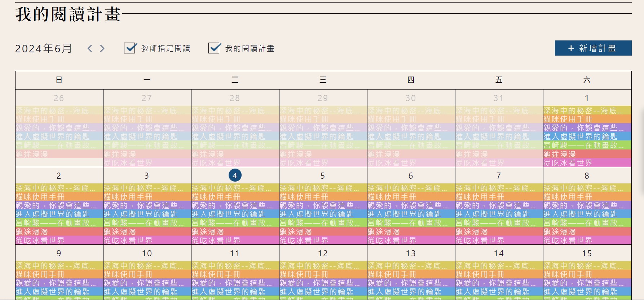This screenshot has height=300, width=644.
Task: Open 貓咪使用手冊 event on June 12
Action: [323, 274]
